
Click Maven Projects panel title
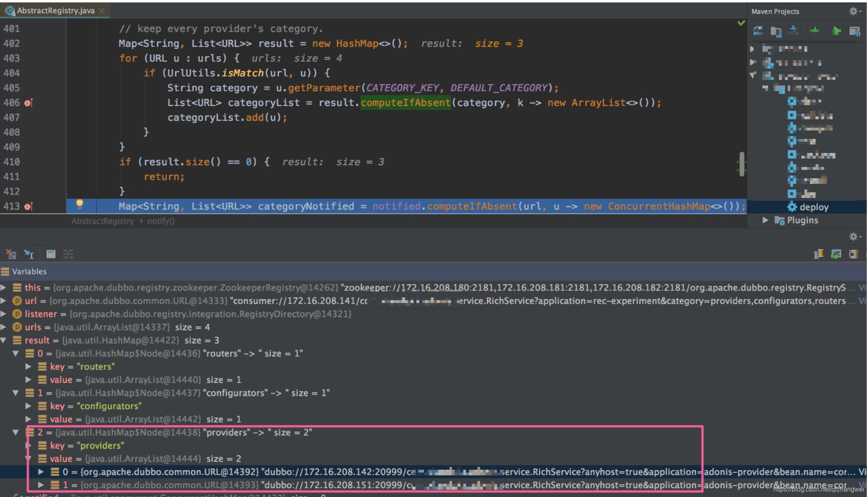[775, 12]
